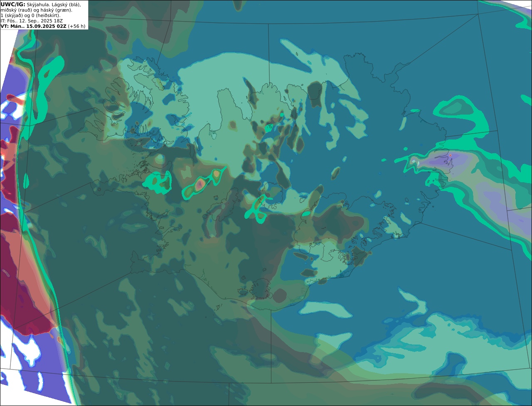Image resolution: width=532 pixels, height=406 pixels.
Task: Click the "(+56 h)" forecast offset text
Action: [x=77, y=26]
